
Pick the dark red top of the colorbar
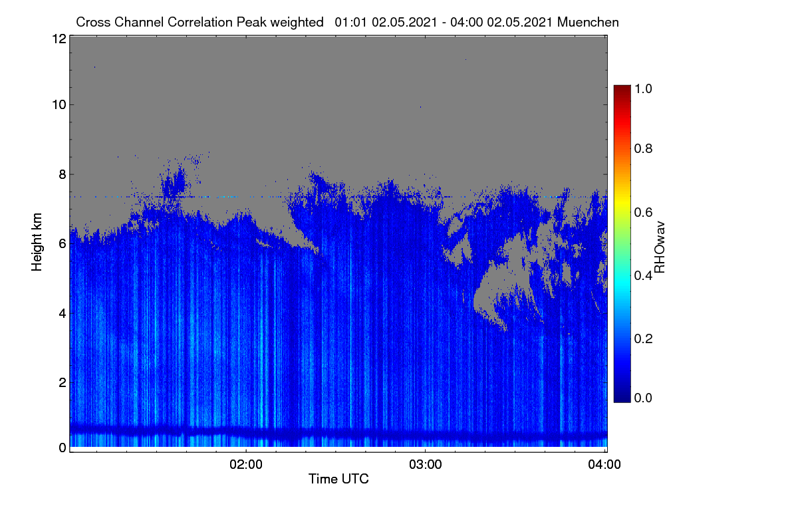[x=622, y=89]
